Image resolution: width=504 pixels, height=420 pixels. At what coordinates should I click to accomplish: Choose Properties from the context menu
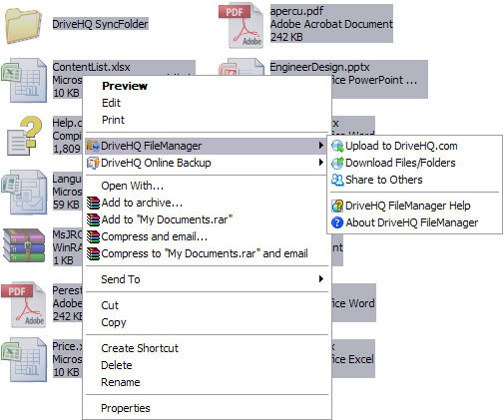point(126,408)
